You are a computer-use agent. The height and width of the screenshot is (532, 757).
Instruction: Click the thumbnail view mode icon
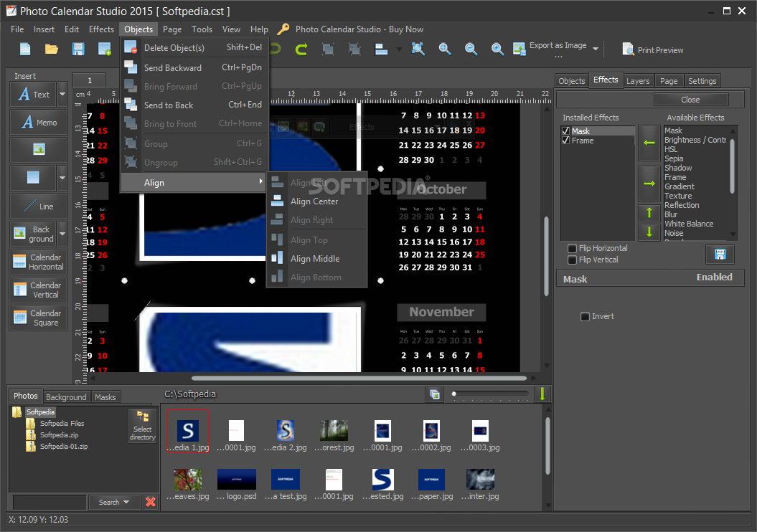pos(435,394)
